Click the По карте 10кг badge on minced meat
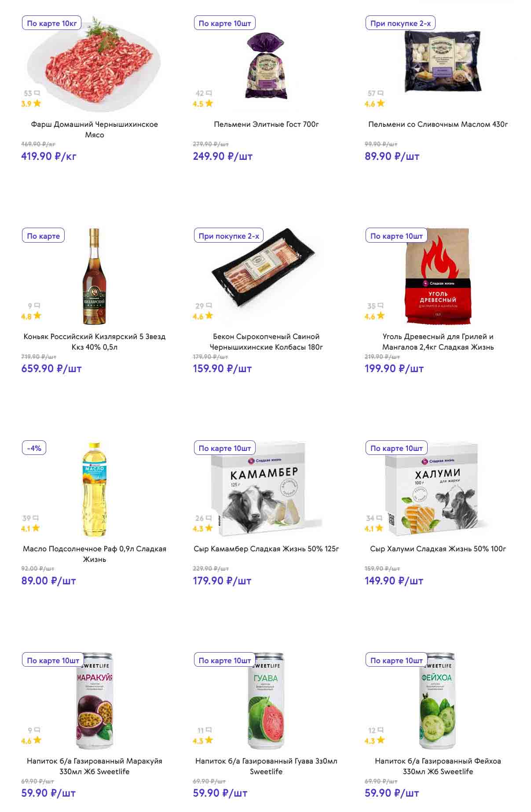This screenshot has height=812, width=531. [x=52, y=23]
